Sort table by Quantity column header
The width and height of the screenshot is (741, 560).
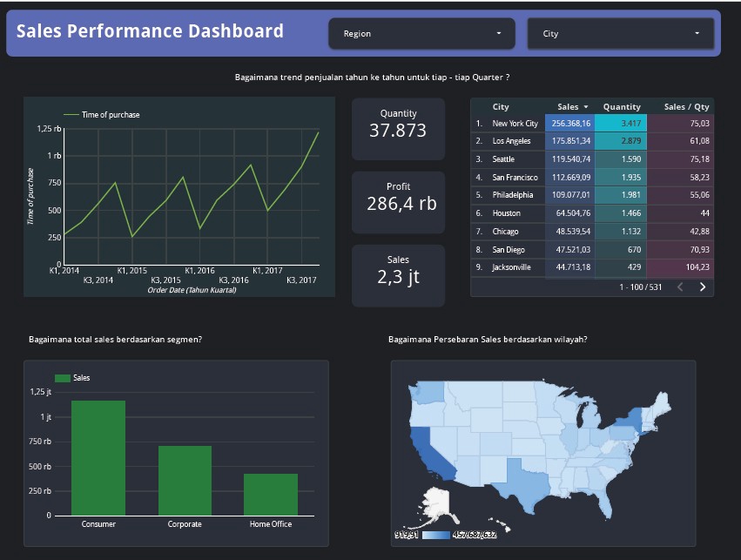(x=621, y=107)
